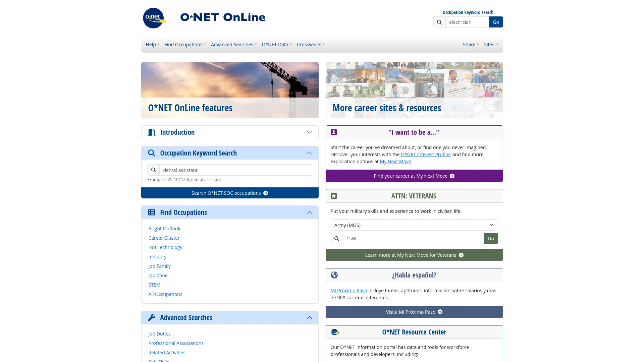Click Visite Mi Próximo Paso button
The image size is (644, 362).
coord(414,312)
